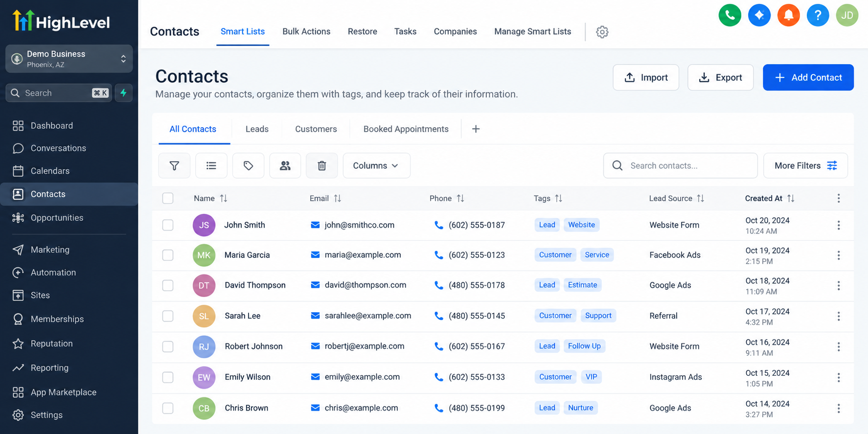This screenshot has width=868, height=434.
Task: Check the box for John Smith
Action: click(x=168, y=225)
